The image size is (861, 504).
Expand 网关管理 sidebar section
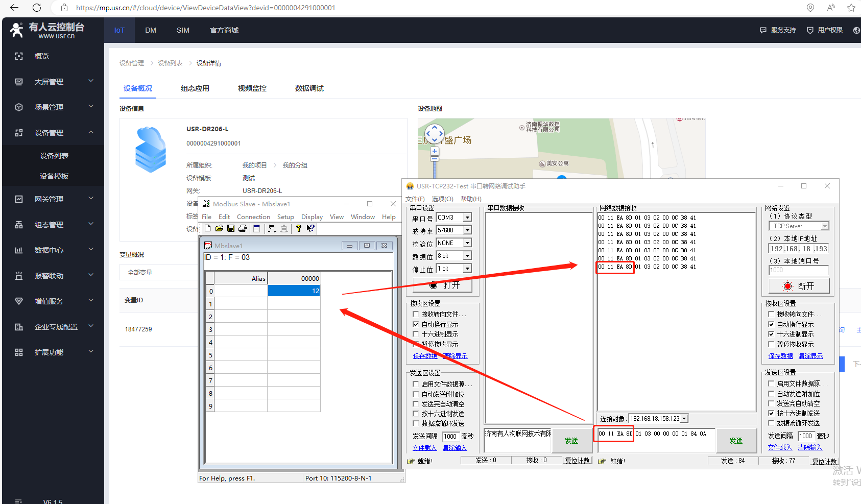coord(91,198)
